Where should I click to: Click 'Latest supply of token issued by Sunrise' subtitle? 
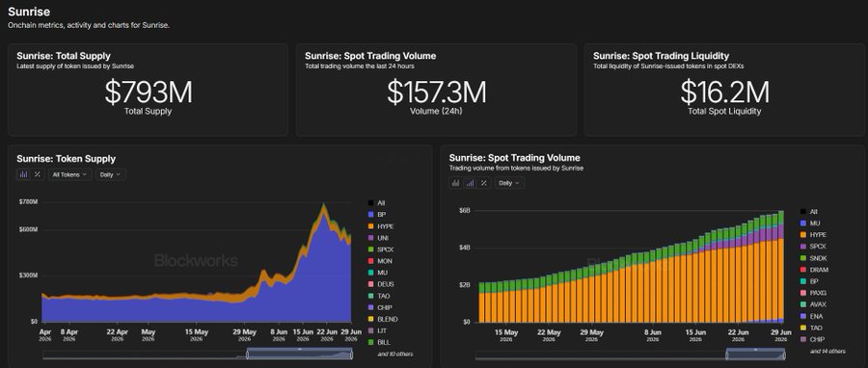click(75, 66)
